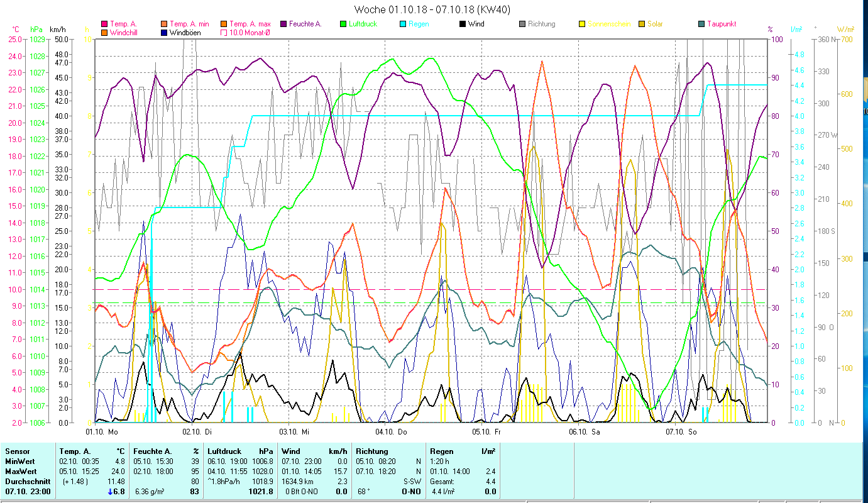Image resolution: width=868 pixels, height=503 pixels.
Task: Select the green Luftdruck legend color box
Action: tap(343, 24)
